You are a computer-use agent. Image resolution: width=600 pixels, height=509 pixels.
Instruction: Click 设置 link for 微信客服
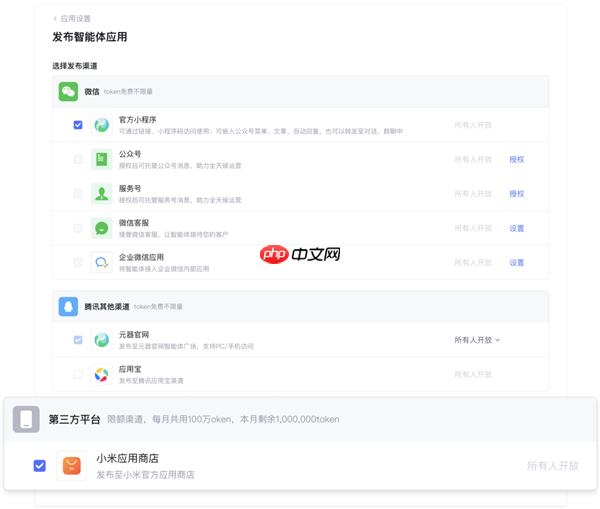(x=517, y=228)
